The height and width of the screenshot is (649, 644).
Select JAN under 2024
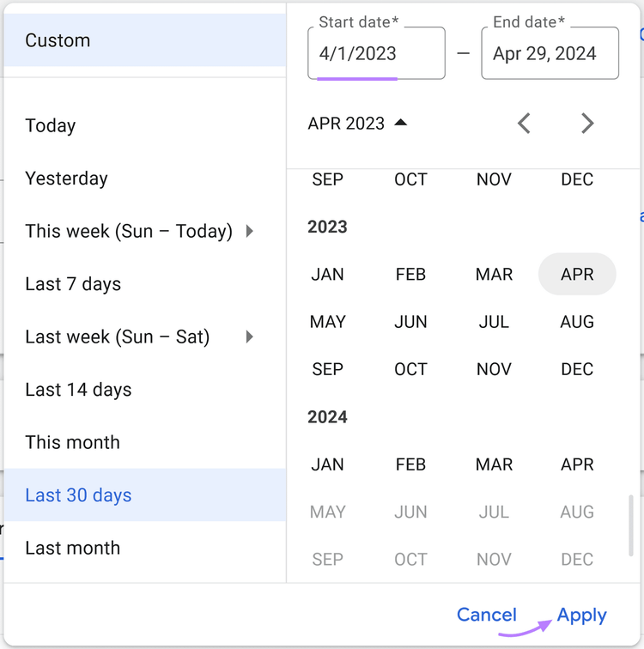(327, 464)
